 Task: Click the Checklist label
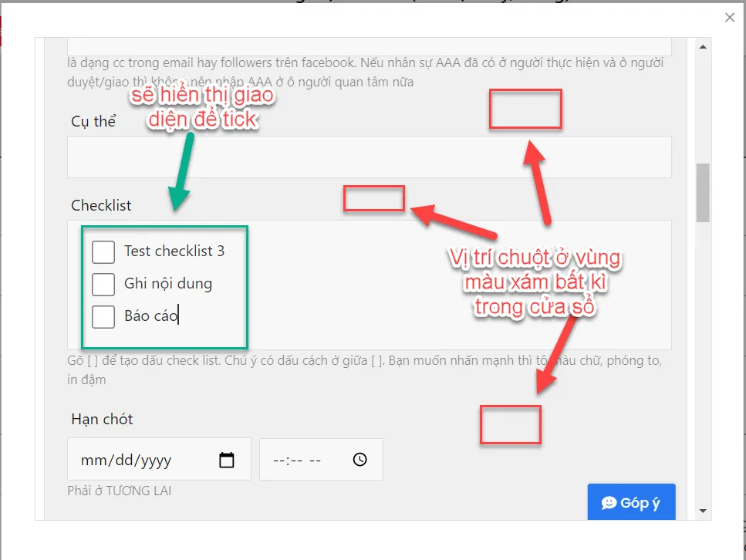[x=101, y=205]
